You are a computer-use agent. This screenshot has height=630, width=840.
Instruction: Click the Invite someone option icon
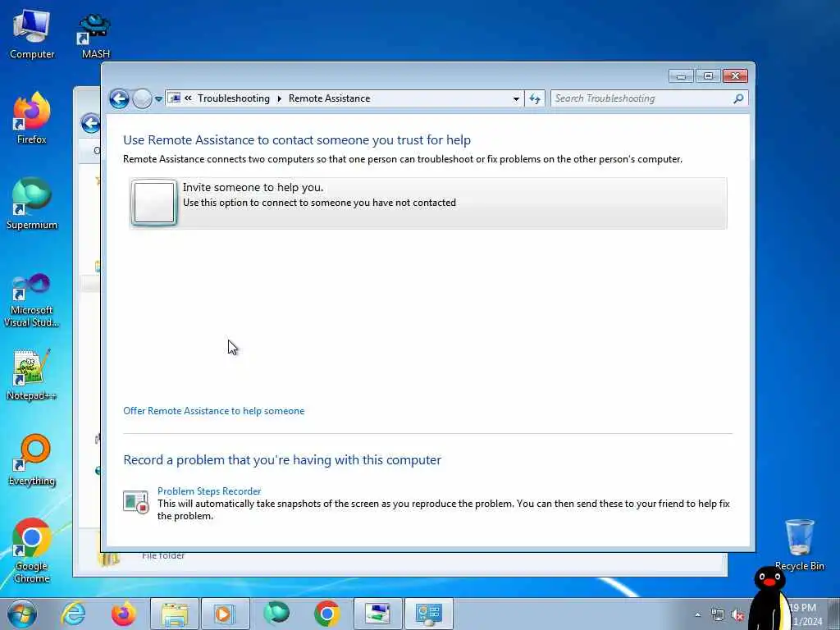tap(153, 203)
